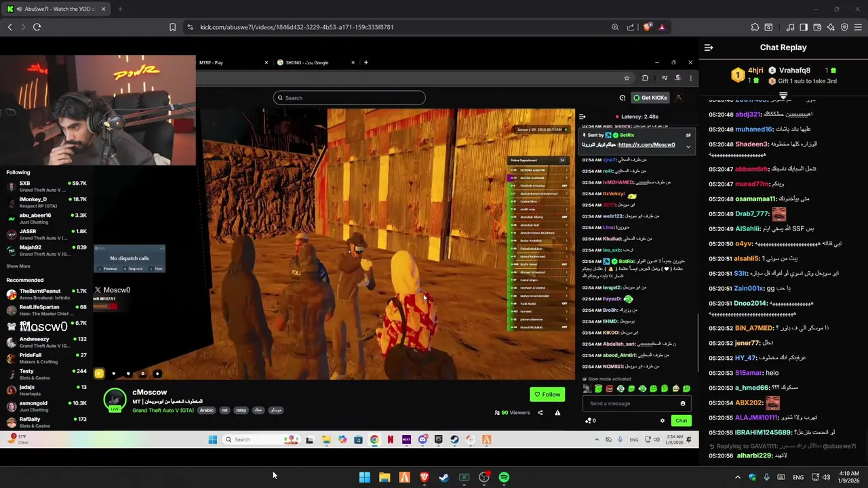Open emoji picker in message field
The width and height of the screenshot is (868, 488).
click(x=683, y=403)
